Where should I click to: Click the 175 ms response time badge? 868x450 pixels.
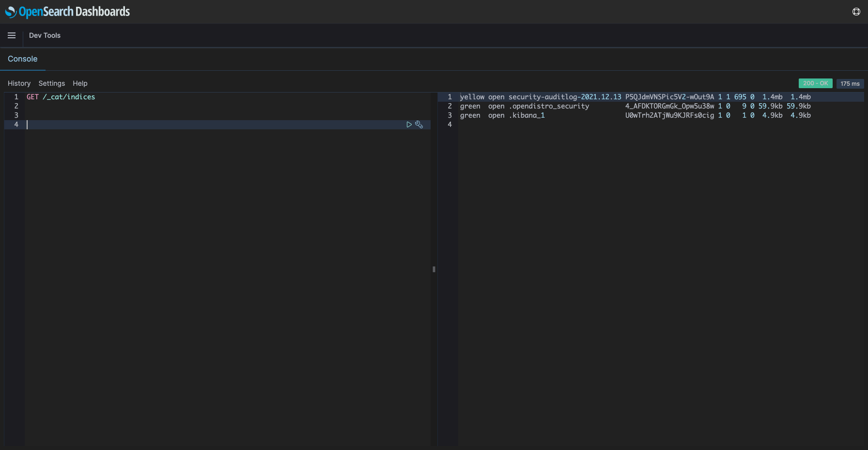tap(850, 83)
